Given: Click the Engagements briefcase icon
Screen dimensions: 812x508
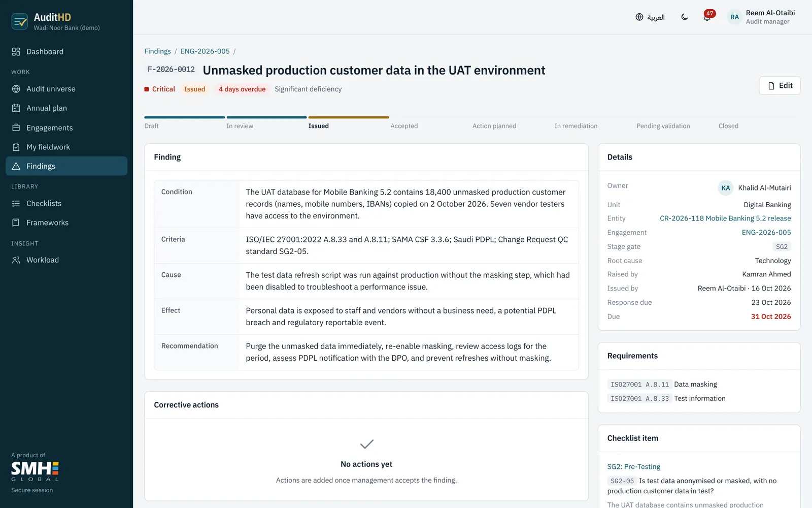Looking at the screenshot, I should point(16,128).
